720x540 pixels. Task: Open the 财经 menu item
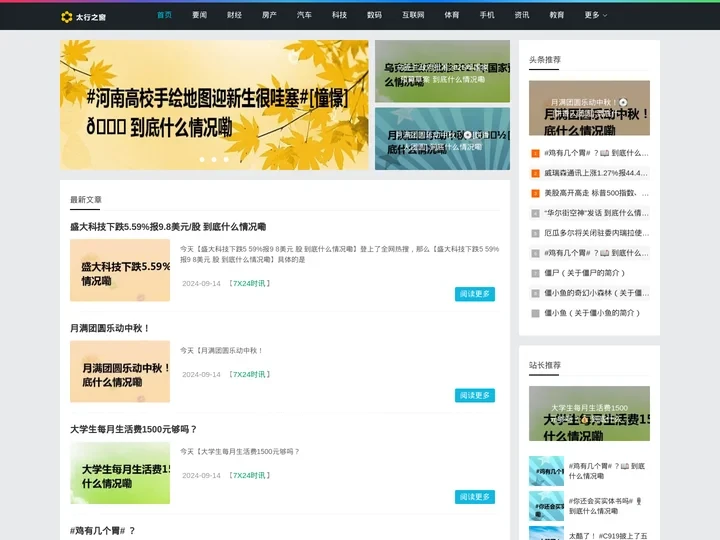(x=234, y=15)
